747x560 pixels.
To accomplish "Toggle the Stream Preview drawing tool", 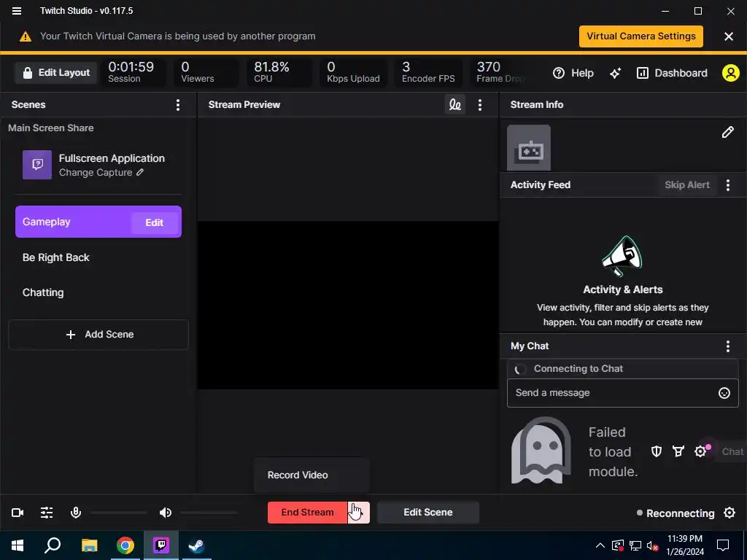I will click(x=455, y=105).
